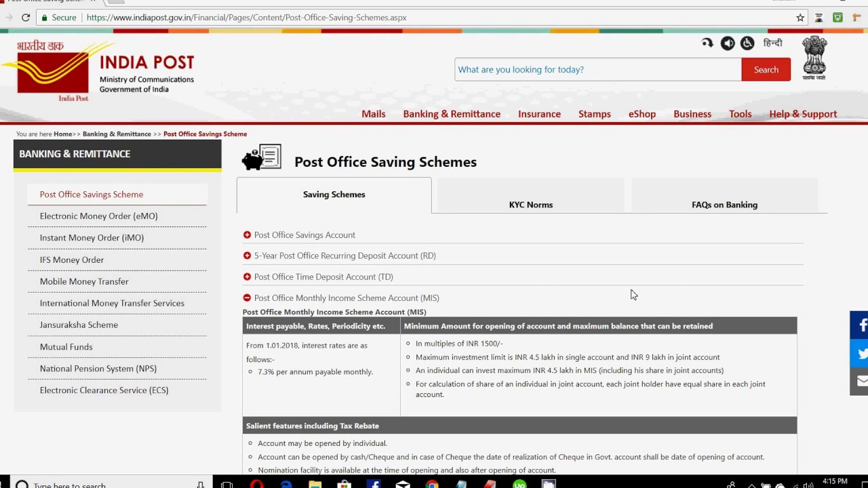This screenshot has height=488, width=868.
Task: Open the Tools navigation menu
Action: (x=741, y=114)
